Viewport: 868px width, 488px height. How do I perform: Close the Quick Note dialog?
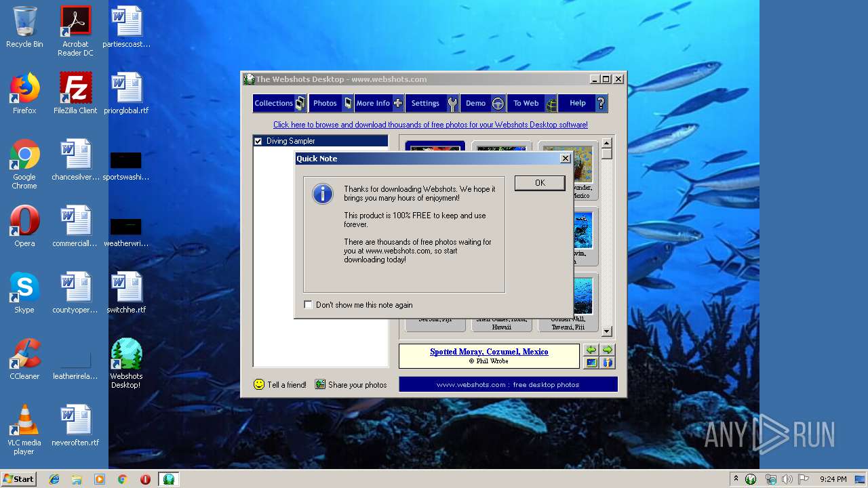tap(566, 159)
